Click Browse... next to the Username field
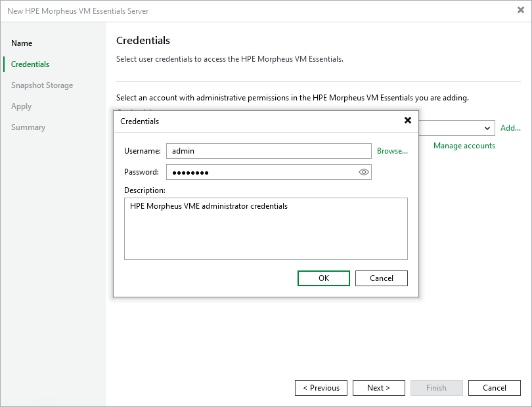 [392, 151]
